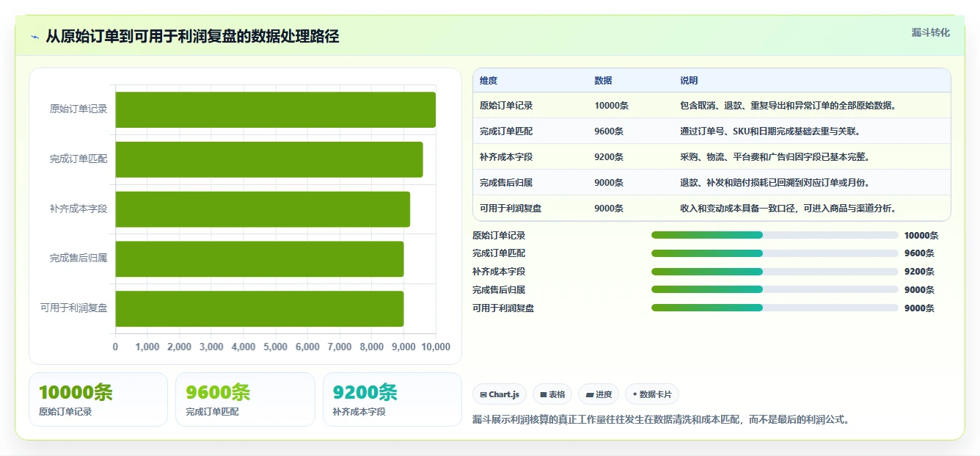Open the 9600条 完成订单匹配 data card
This screenshot has height=456, width=980.
pyautogui.click(x=245, y=399)
